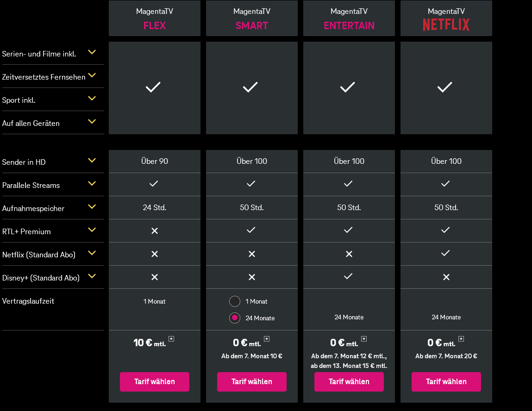532x411 pixels.
Task: Click 'Über 100' in the Smart column
Action: tap(252, 162)
